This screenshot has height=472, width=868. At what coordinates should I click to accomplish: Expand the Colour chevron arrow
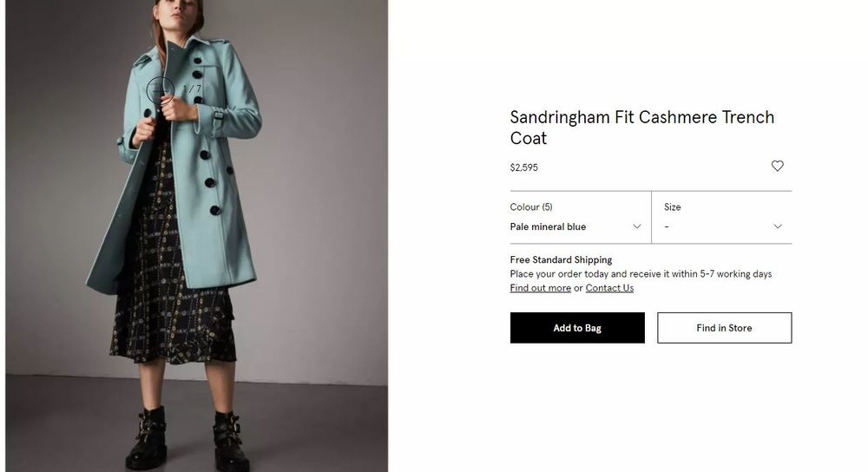(637, 226)
